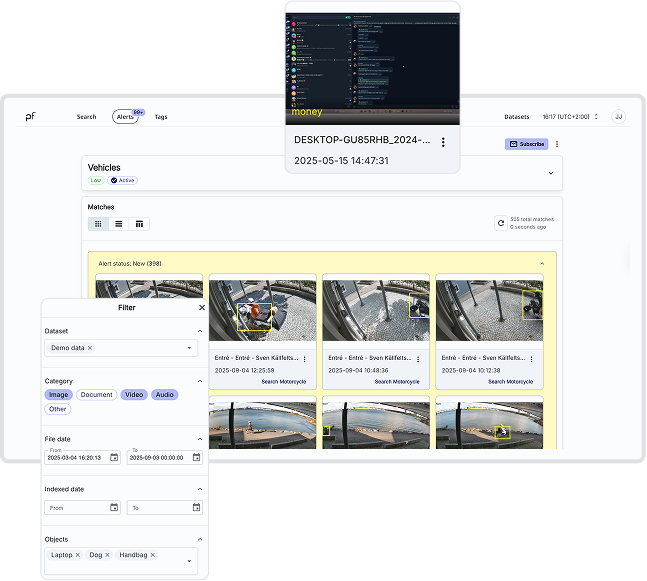Viewport: 647px width, 581px height.
Task: Open the Dataset dropdown in Filter
Action: click(190, 348)
